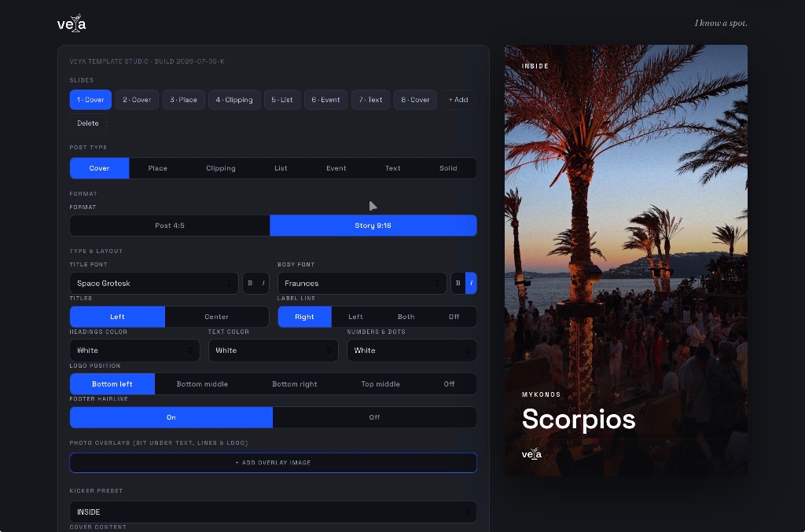The width and height of the screenshot is (805, 532).
Task: Click the veya logo in the page header
Action: click(72, 24)
